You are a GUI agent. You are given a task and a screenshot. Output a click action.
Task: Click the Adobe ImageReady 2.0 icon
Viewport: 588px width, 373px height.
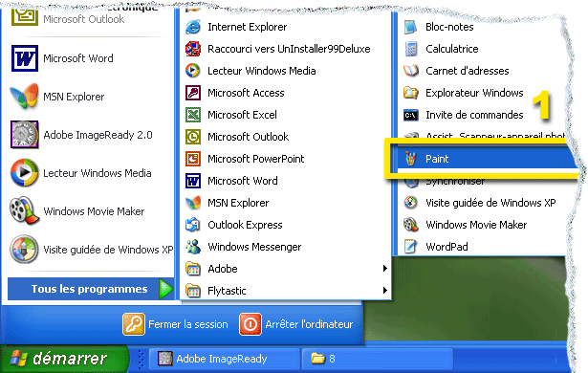(25, 135)
